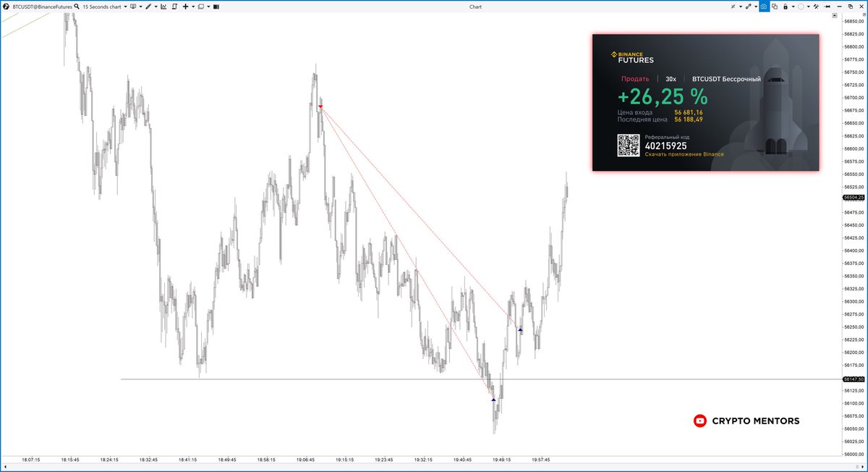The image size is (868, 472).
Task: Expand the chain link dropdown arrow
Action: click(x=756, y=7)
